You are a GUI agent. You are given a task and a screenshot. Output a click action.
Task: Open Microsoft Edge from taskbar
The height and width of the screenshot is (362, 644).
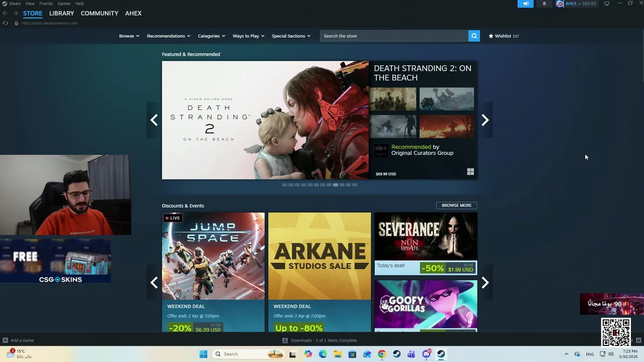(323, 354)
